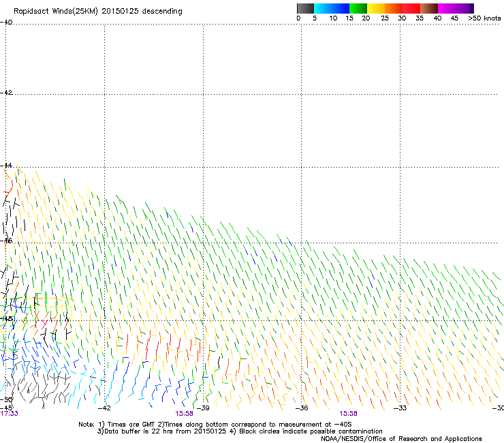Click the 'Rapidsact Winds(25KM) 20150125 descending' title
The height and width of the screenshot is (443, 504).
(x=98, y=12)
